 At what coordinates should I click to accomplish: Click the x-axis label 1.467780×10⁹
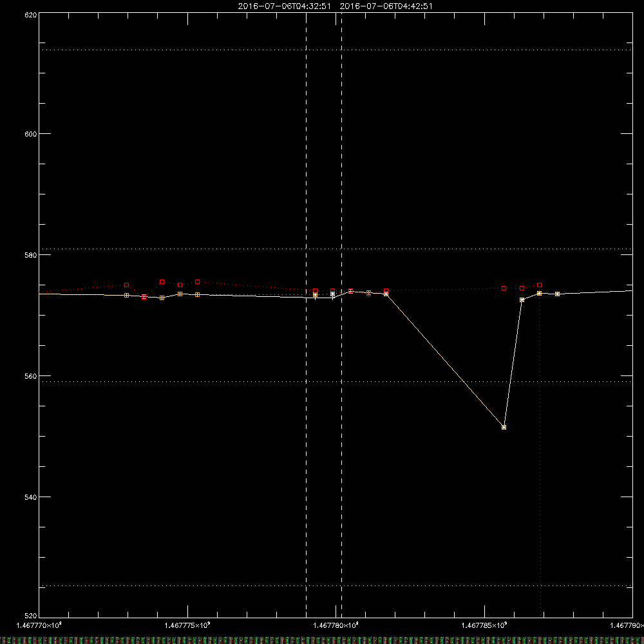point(336,625)
